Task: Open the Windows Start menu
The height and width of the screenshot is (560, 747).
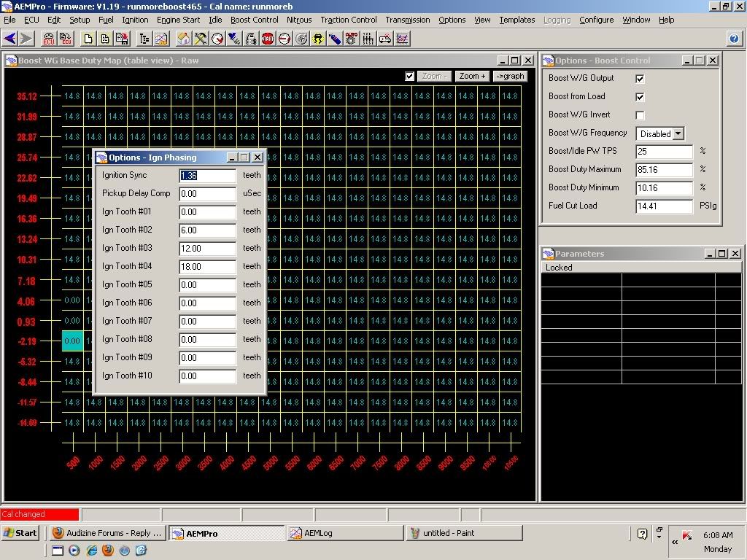Action: point(20,533)
